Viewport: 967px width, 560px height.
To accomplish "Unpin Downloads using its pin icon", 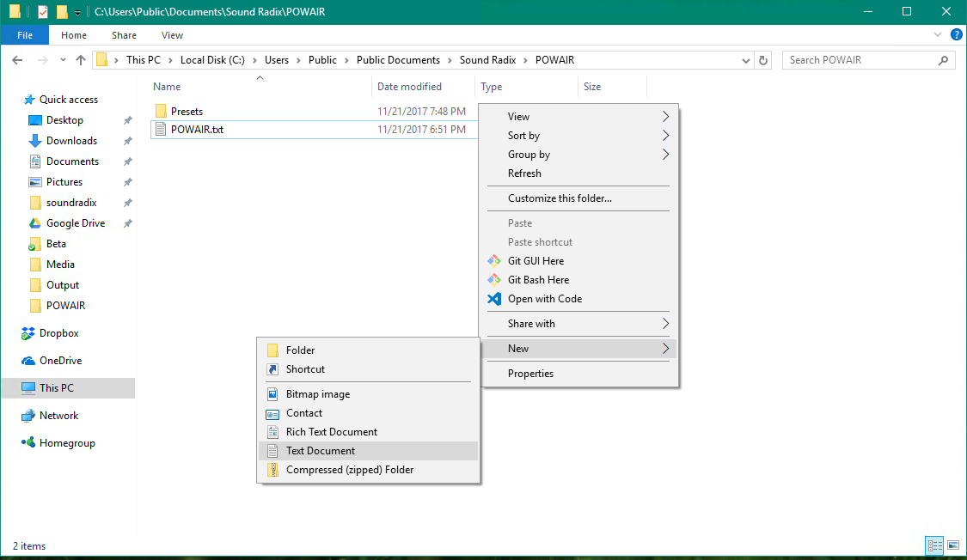I will [128, 141].
